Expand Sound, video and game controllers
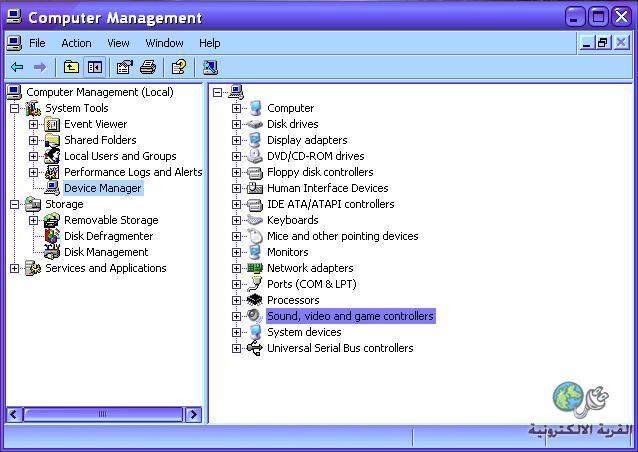Screen dimensions: 638x452 tap(236, 316)
